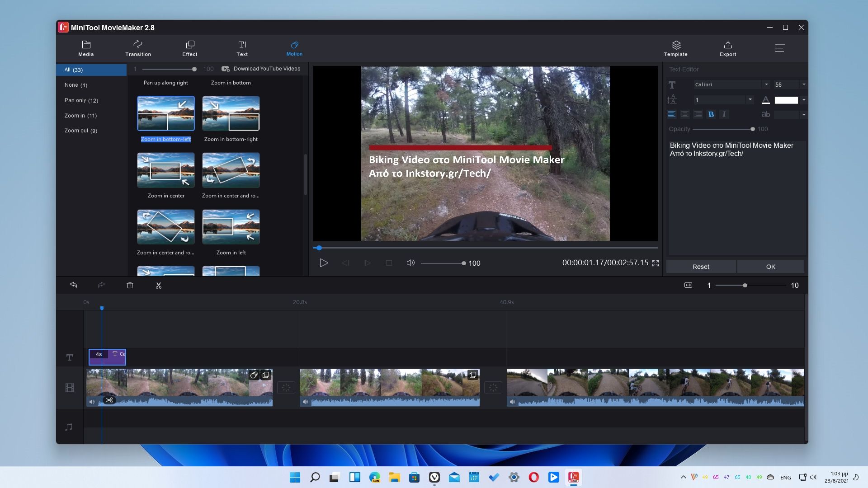Select the Undo icon above the timeline
868x488 pixels.
tap(73, 285)
